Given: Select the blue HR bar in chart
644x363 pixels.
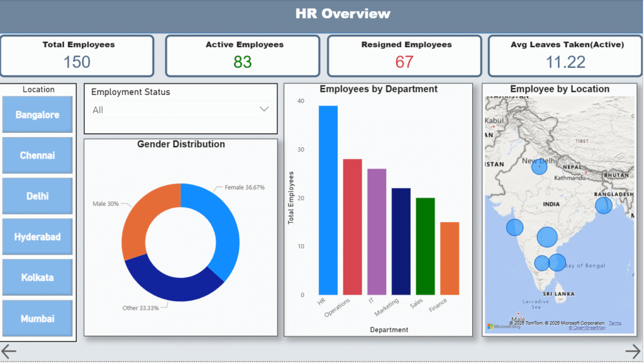Looking at the screenshot, I should pos(328,200).
